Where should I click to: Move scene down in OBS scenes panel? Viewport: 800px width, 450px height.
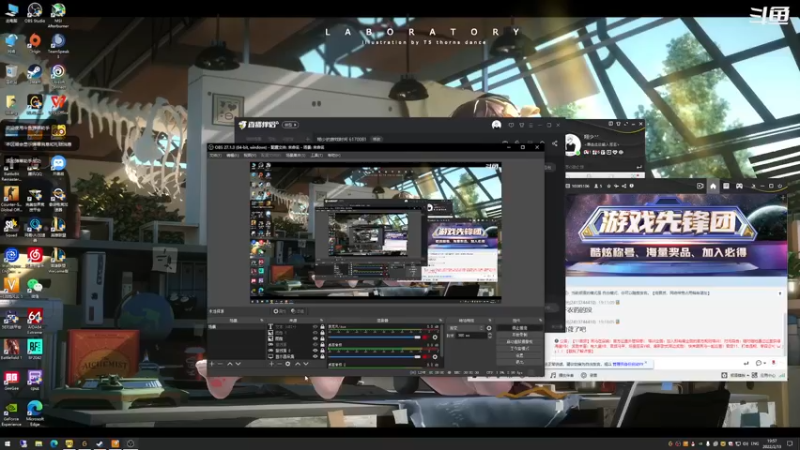click(238, 364)
